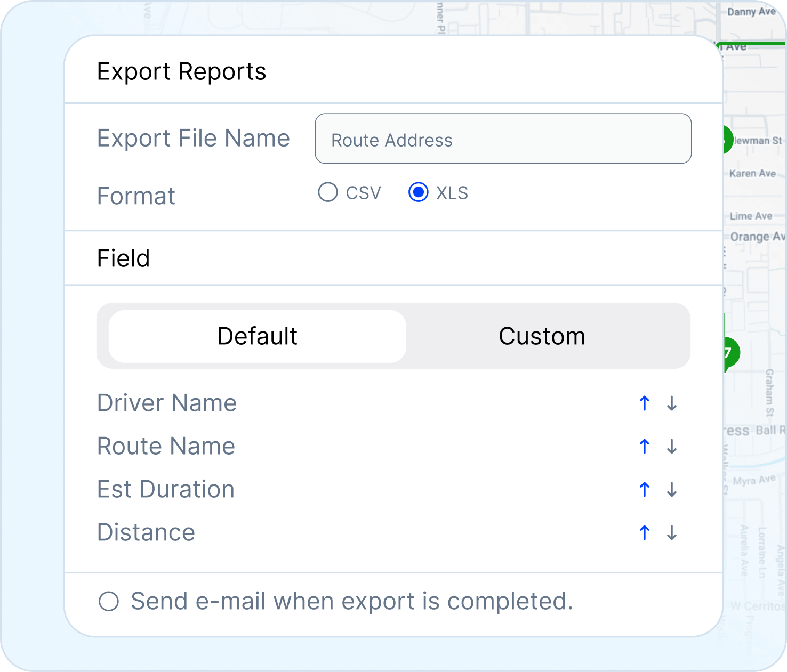Image resolution: width=787 pixels, height=672 pixels.
Task: Move Route Name field up
Action: tap(645, 447)
